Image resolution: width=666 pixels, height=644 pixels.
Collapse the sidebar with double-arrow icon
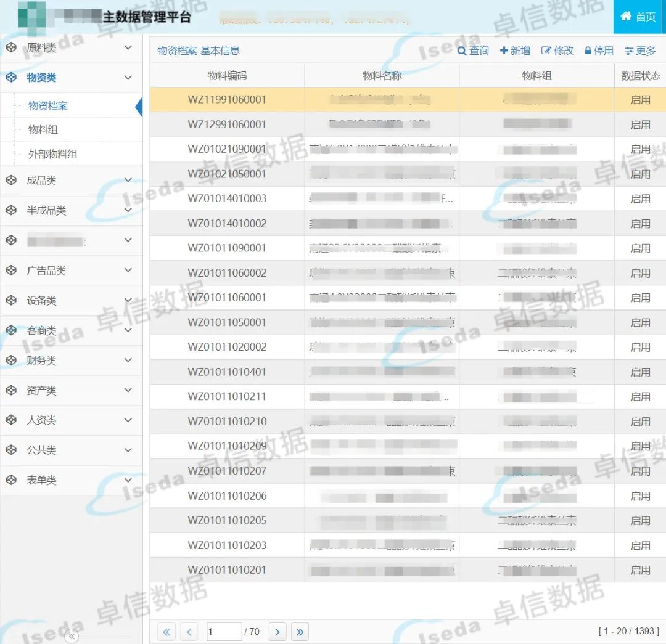pyautogui.click(x=72, y=637)
